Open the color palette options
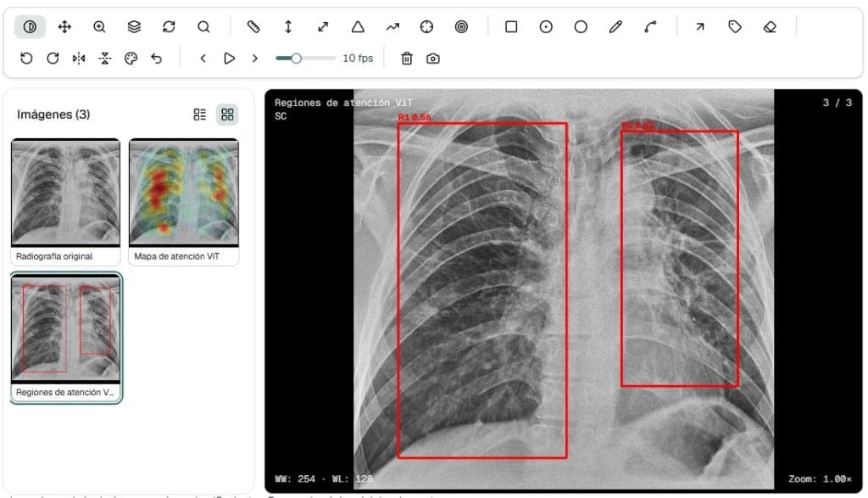The image size is (868, 498). [131, 59]
